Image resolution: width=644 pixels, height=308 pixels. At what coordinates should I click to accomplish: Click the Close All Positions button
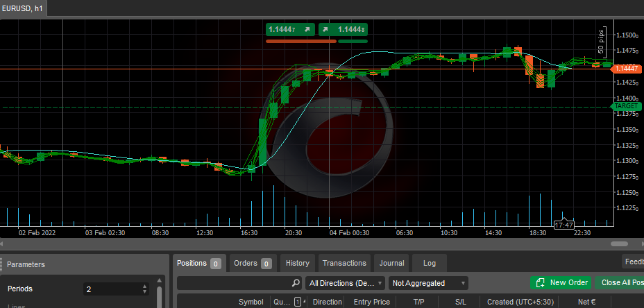coord(619,282)
